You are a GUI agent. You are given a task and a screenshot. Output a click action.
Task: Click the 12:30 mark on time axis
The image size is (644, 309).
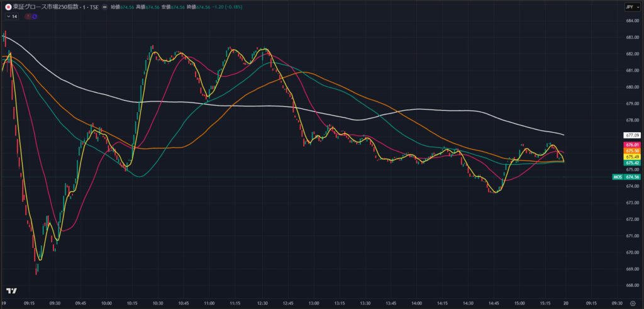(x=262, y=303)
